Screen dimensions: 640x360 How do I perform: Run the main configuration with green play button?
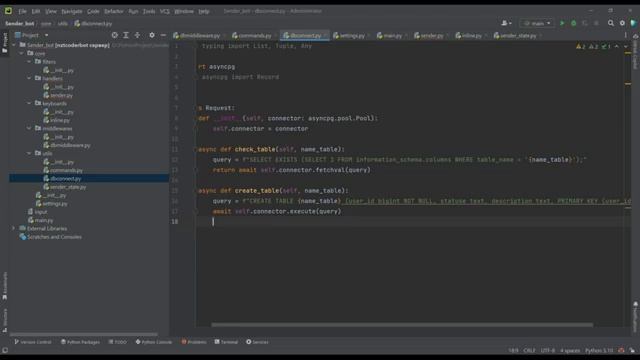pos(562,23)
